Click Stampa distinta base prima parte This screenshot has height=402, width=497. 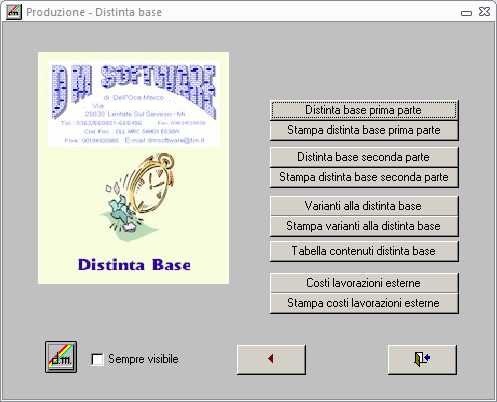click(364, 130)
